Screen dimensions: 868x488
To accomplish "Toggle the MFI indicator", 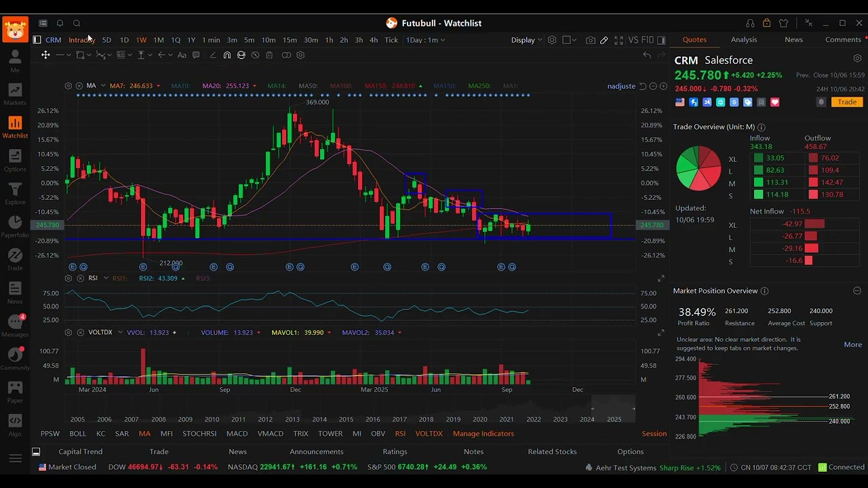I will (x=166, y=434).
